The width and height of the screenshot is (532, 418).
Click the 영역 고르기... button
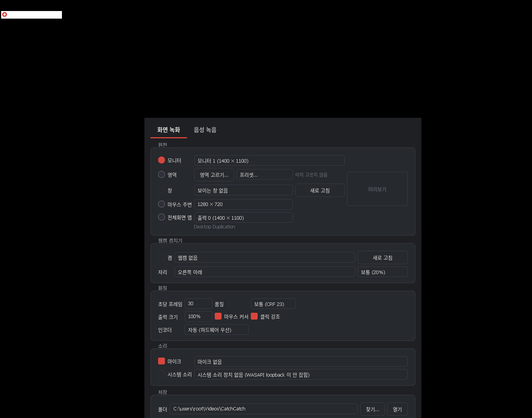pyautogui.click(x=214, y=175)
